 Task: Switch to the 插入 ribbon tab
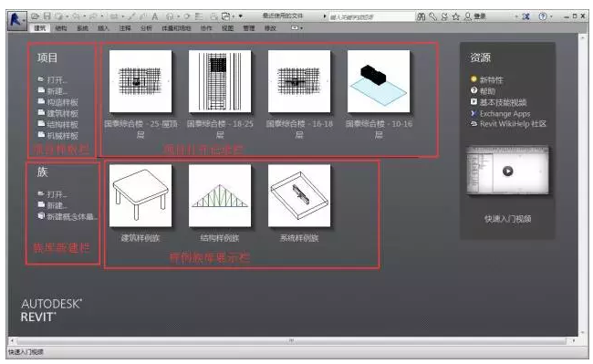pyautogui.click(x=103, y=28)
